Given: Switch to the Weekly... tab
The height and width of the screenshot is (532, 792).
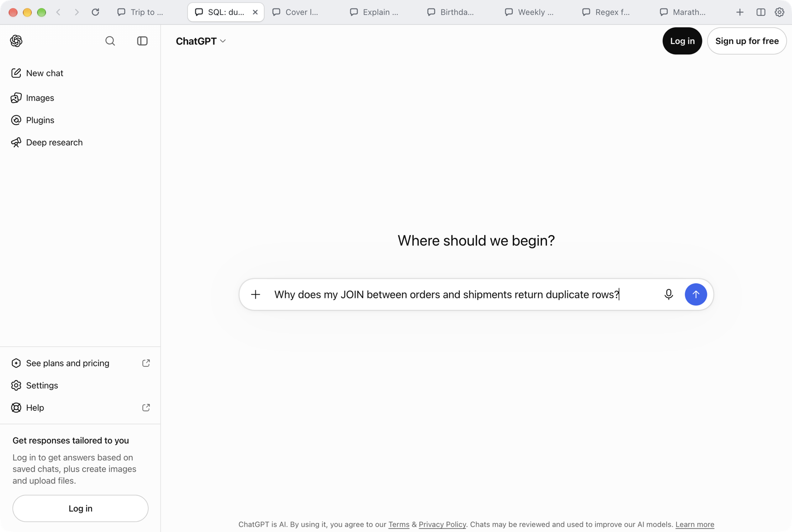Looking at the screenshot, I should coord(535,12).
